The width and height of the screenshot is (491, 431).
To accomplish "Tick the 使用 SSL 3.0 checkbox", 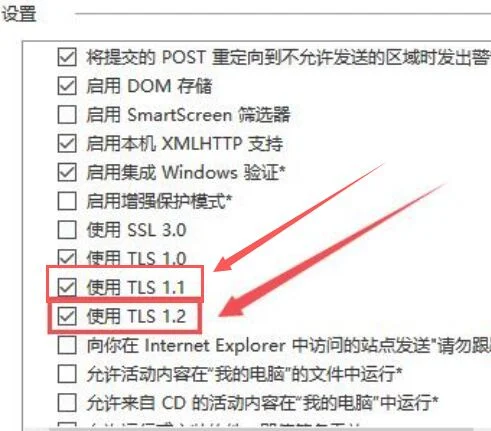I will [67, 230].
